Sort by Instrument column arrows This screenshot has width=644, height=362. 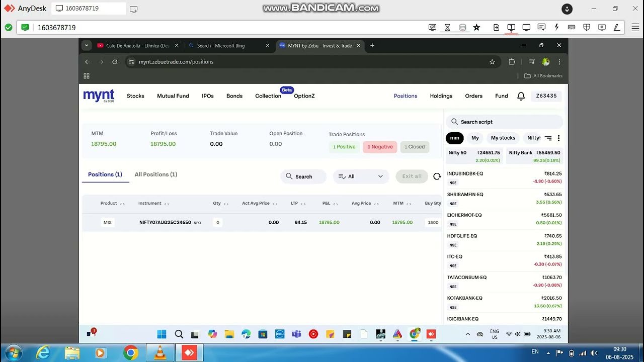point(167,204)
